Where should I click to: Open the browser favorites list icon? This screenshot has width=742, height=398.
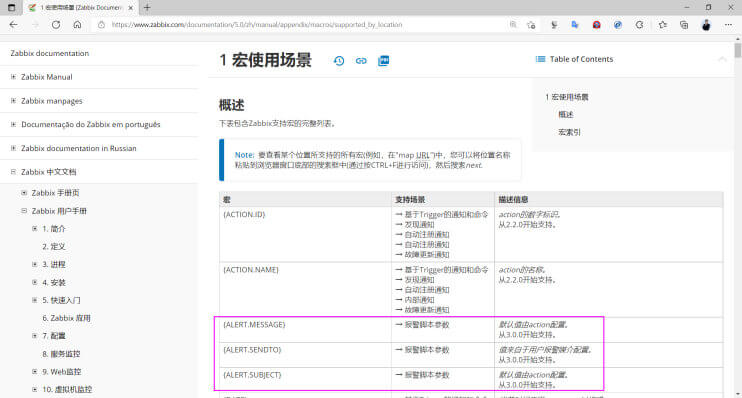click(x=662, y=25)
